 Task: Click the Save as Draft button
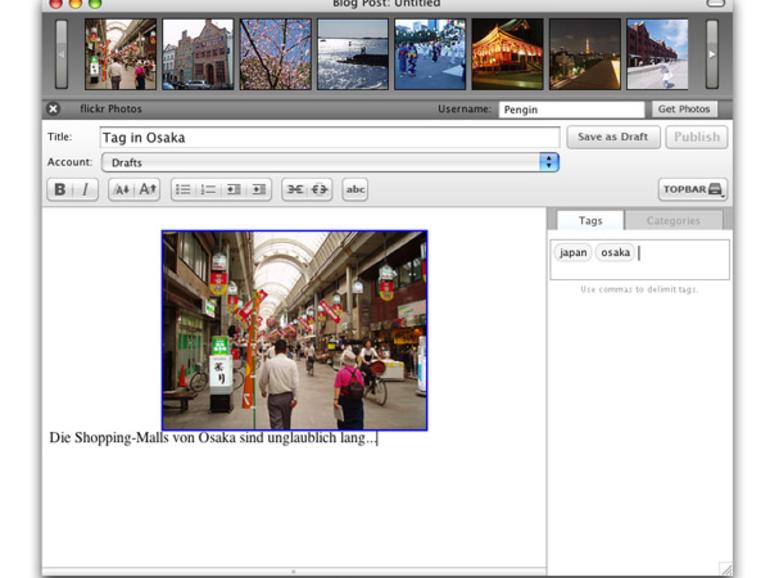click(612, 137)
